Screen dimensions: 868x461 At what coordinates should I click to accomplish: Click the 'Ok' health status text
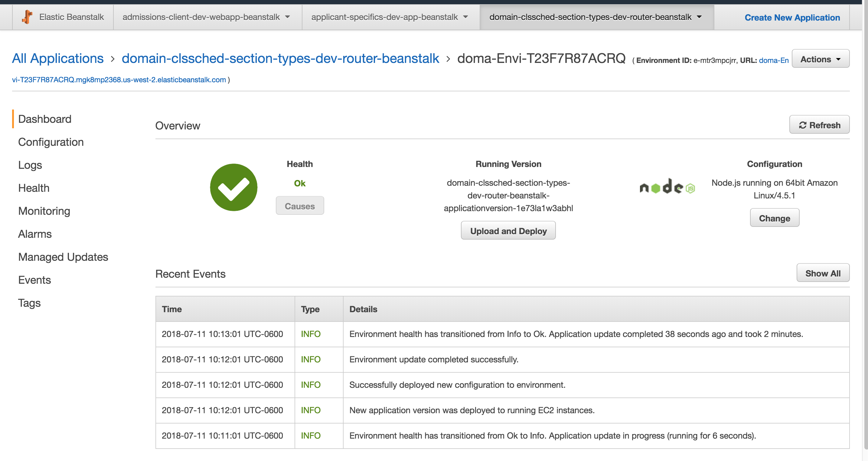pyautogui.click(x=299, y=183)
